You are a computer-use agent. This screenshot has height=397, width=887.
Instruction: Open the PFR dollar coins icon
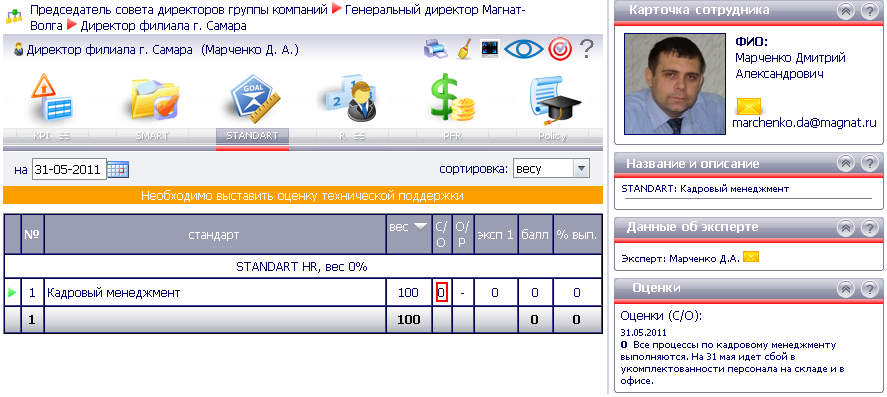pyautogui.click(x=452, y=98)
